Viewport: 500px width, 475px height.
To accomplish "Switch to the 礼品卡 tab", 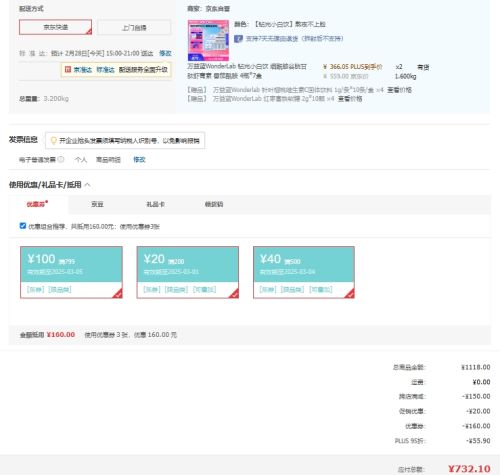I will pos(155,204).
